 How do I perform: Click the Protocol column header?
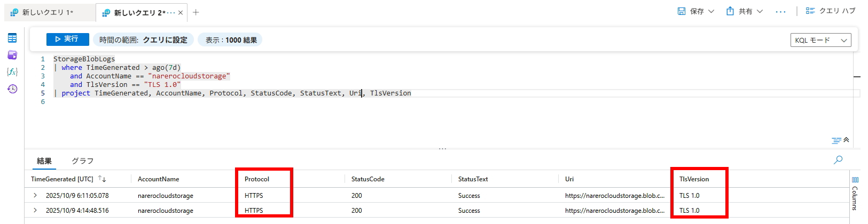257,179
